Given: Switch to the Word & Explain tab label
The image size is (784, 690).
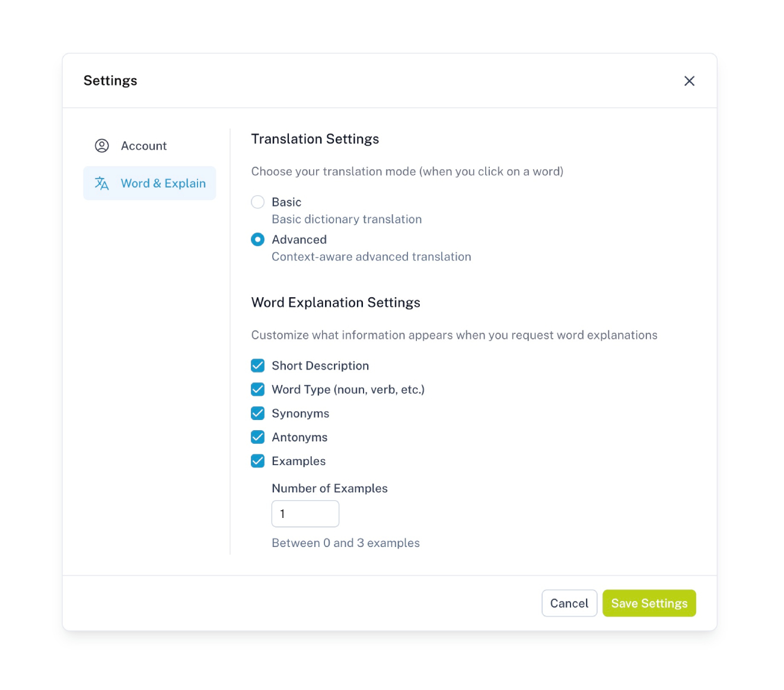Looking at the screenshot, I should point(163,183).
